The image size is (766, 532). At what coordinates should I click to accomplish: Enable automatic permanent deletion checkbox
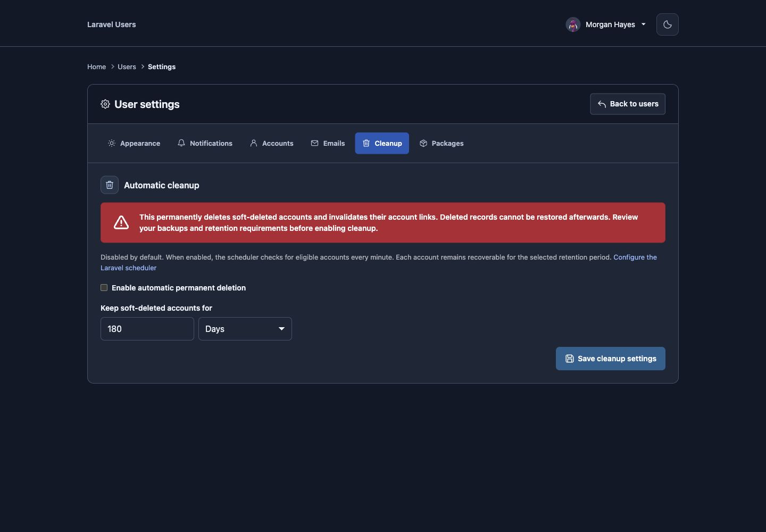point(104,288)
